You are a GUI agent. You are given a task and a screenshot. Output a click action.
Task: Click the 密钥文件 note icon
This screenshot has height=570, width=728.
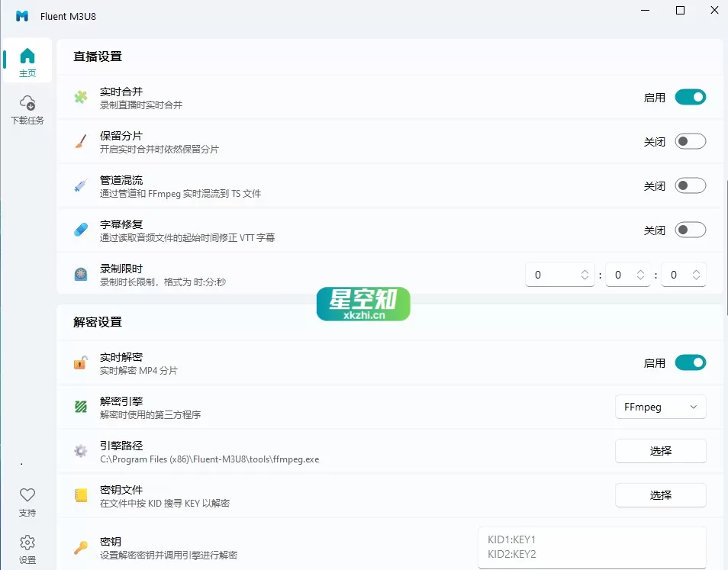click(x=81, y=495)
